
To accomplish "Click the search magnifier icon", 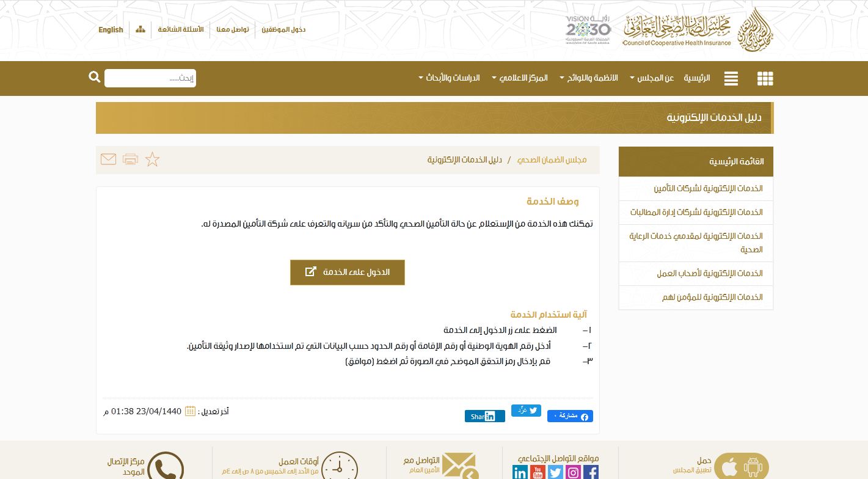I will (x=94, y=77).
